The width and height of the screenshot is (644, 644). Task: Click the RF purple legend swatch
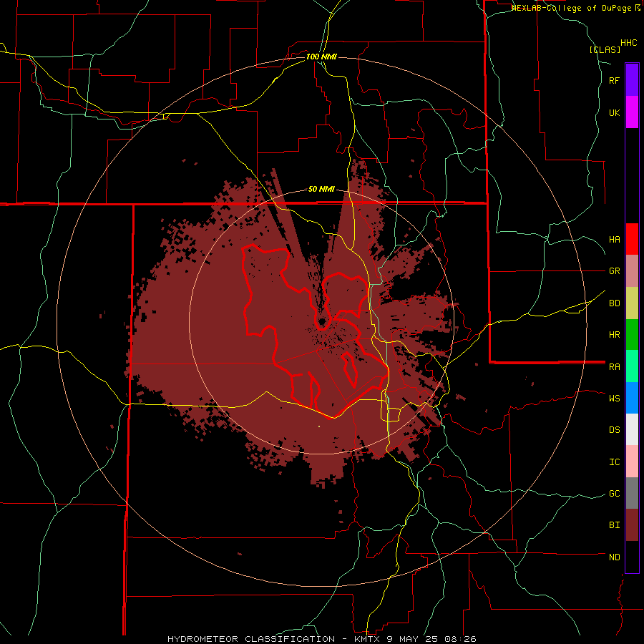click(632, 80)
